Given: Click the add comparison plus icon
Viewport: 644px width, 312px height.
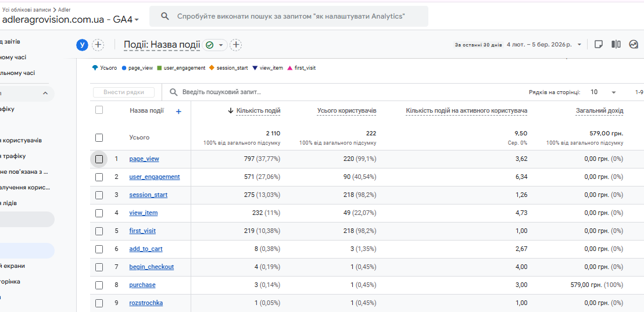Looking at the screenshot, I should [98, 45].
